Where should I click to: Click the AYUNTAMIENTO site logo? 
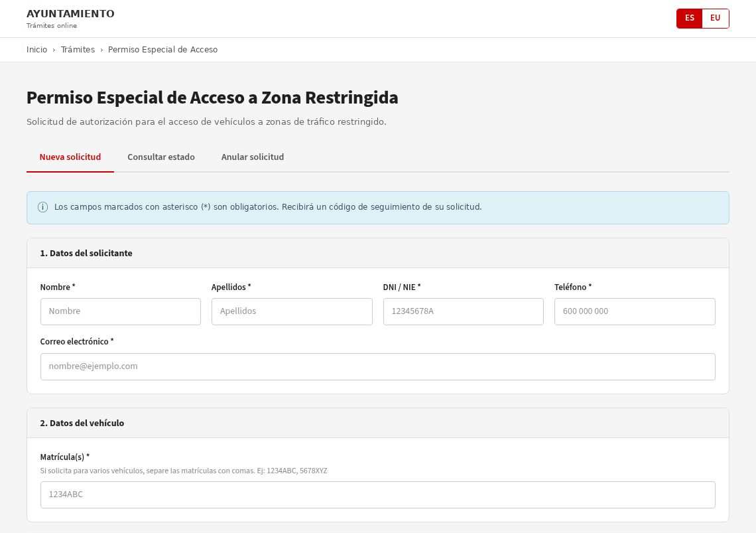click(70, 13)
